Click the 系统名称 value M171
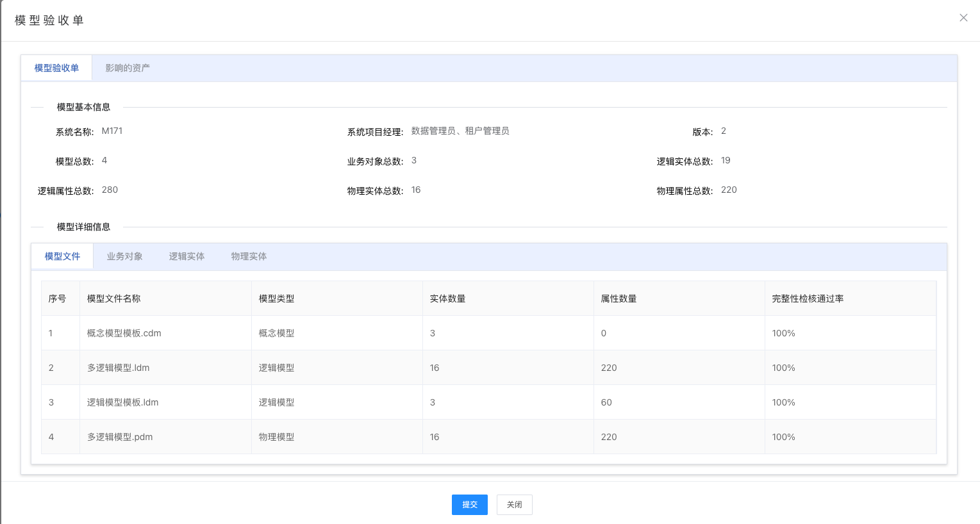The width and height of the screenshot is (980, 524). tap(113, 131)
